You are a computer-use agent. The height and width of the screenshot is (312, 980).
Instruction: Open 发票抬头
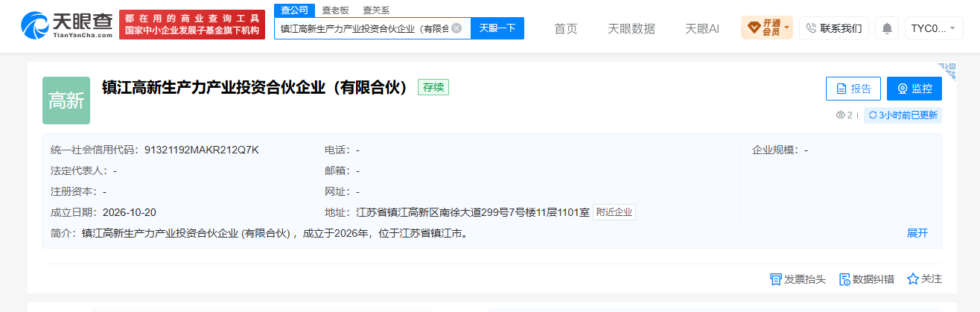click(x=798, y=279)
